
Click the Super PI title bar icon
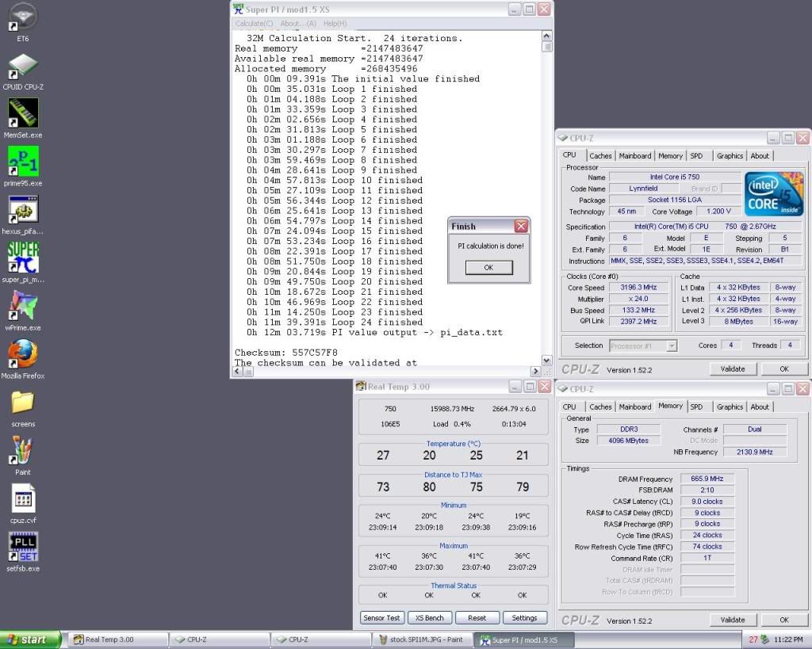click(x=238, y=9)
